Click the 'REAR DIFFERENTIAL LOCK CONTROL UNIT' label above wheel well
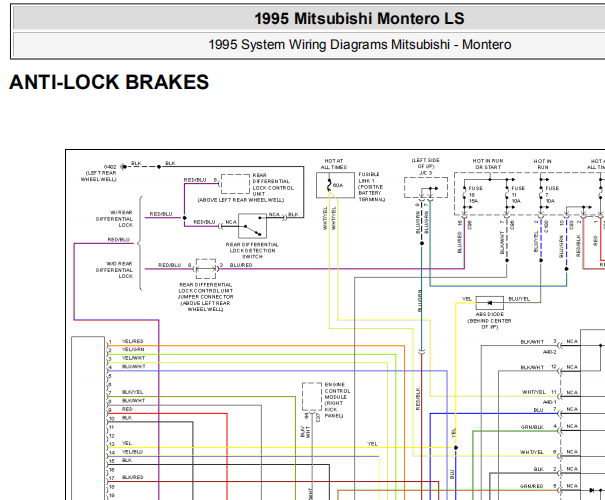This screenshot has height=500, width=605. click(x=273, y=185)
